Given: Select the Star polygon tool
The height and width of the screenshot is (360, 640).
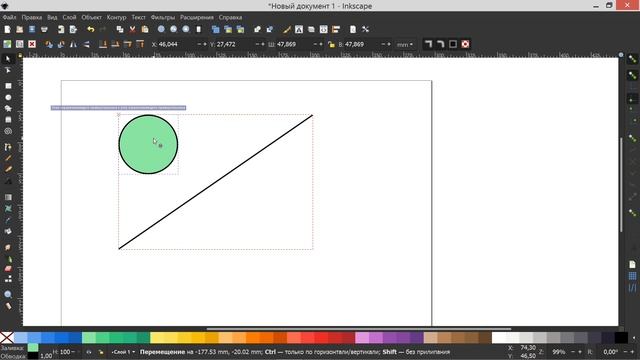Looking at the screenshot, I should tap(8, 109).
